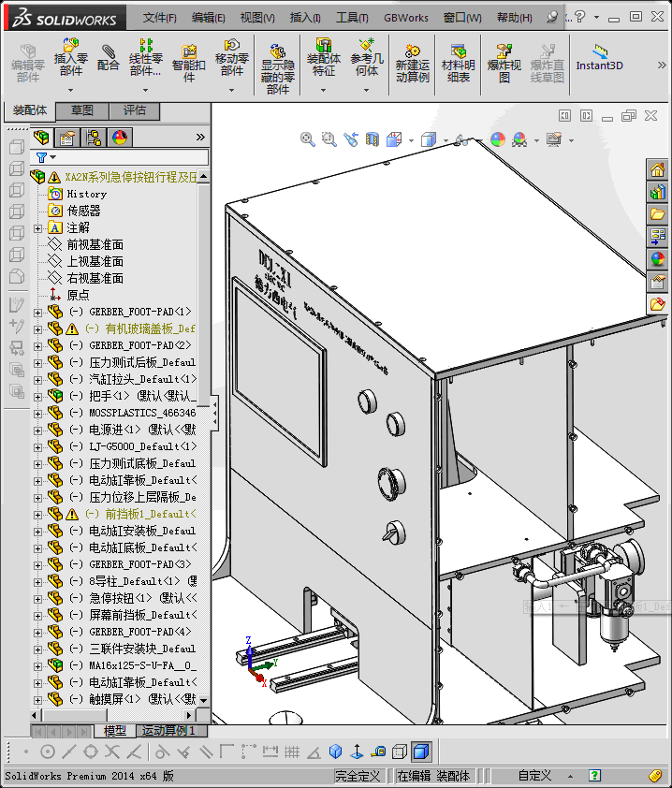
Task: Toggle grid display icon in bottom toolbar
Action: tap(291, 752)
